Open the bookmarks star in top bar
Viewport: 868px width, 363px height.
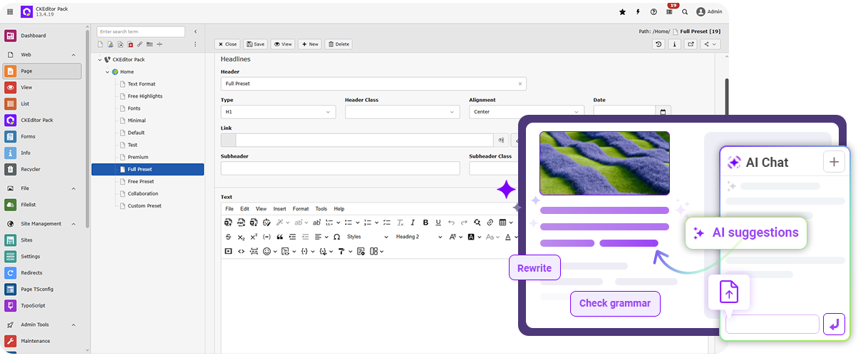[x=622, y=11]
